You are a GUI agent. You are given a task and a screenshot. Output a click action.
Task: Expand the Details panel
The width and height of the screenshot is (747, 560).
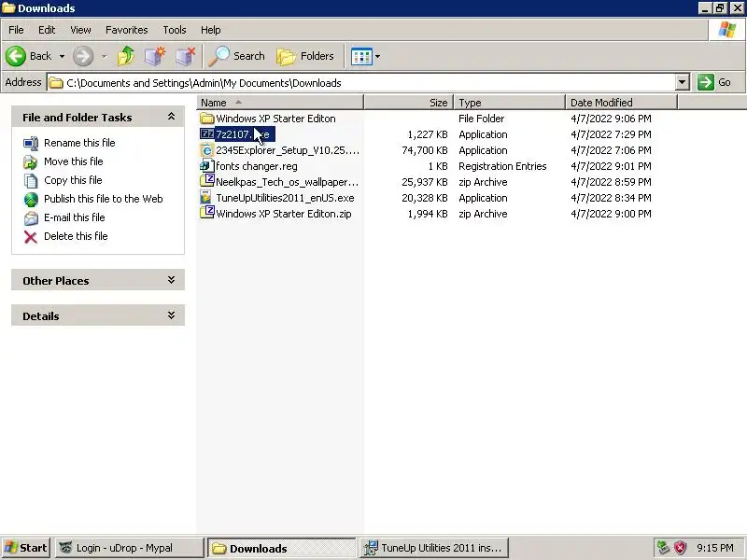tap(171, 315)
